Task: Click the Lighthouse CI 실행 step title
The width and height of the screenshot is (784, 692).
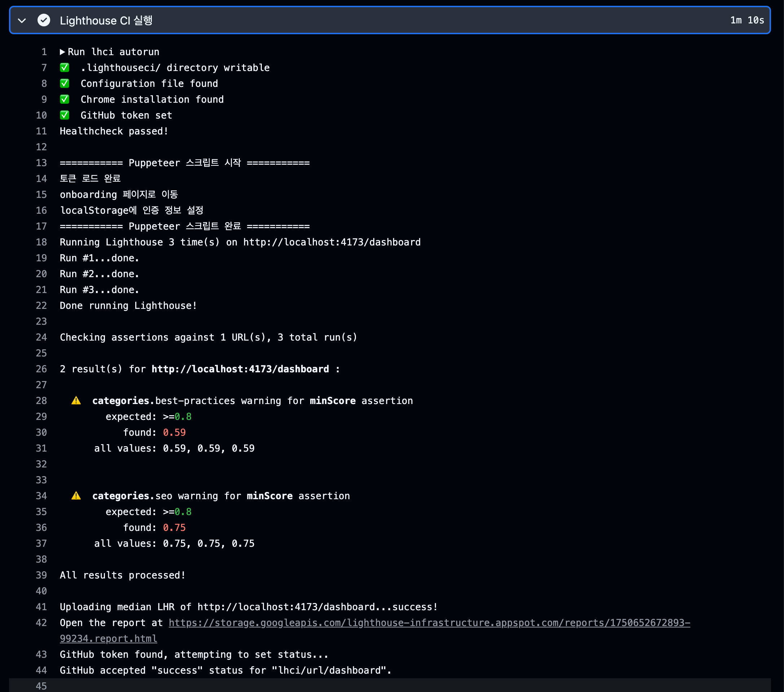Action: coord(106,20)
